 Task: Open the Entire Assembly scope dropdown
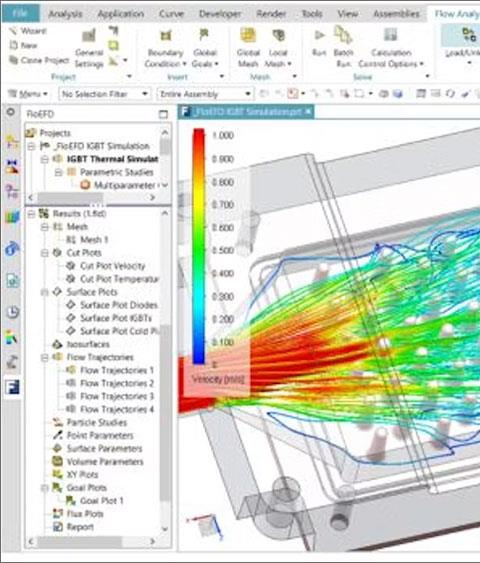tap(205, 94)
